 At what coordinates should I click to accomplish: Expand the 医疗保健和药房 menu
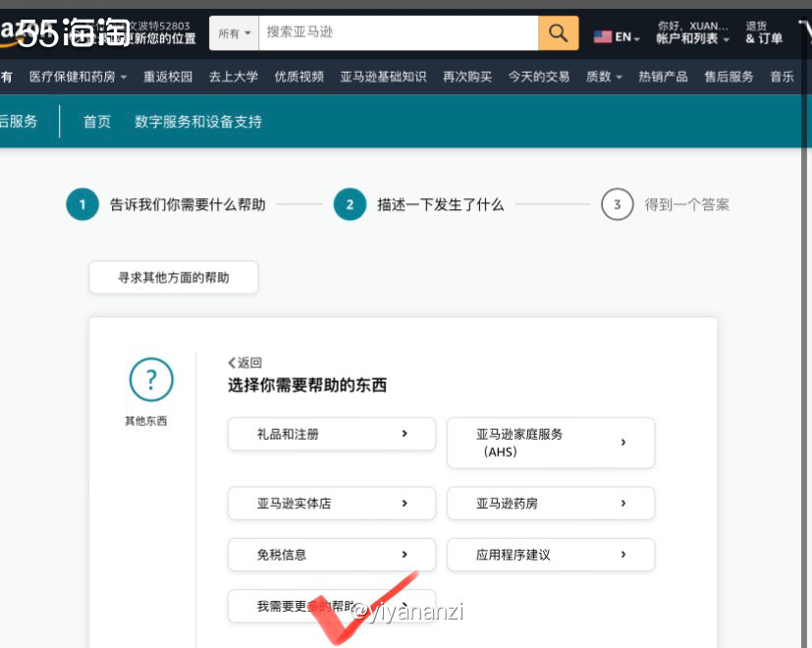(78, 77)
